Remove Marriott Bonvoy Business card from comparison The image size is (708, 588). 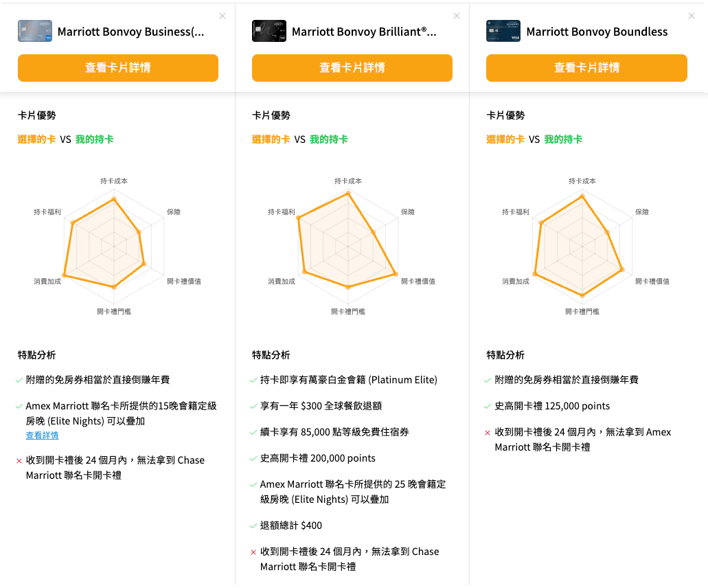pos(222,16)
